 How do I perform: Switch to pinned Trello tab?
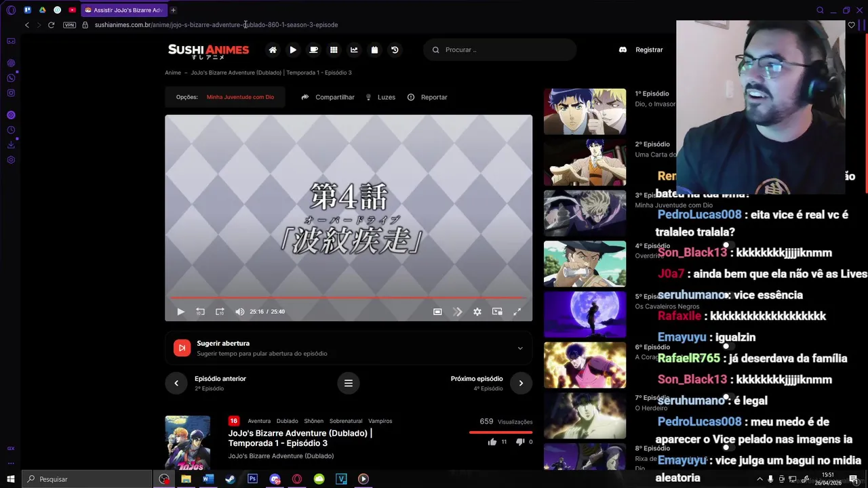(x=27, y=10)
